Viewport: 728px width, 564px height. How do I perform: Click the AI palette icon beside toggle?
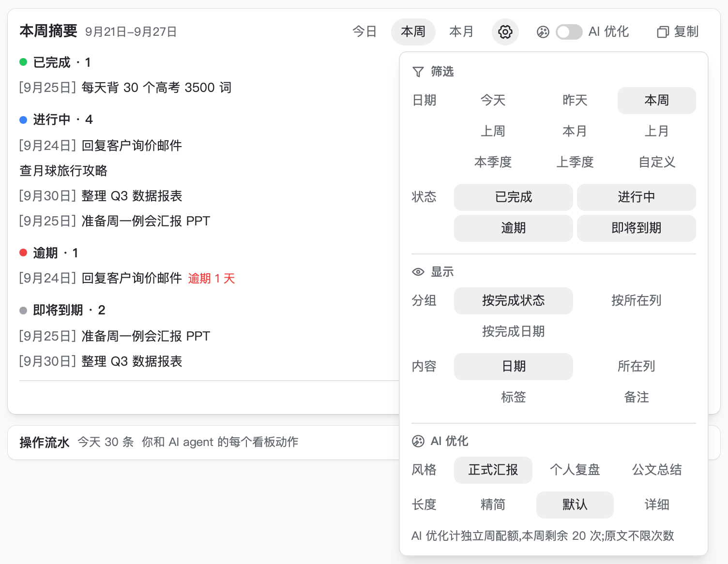click(543, 32)
